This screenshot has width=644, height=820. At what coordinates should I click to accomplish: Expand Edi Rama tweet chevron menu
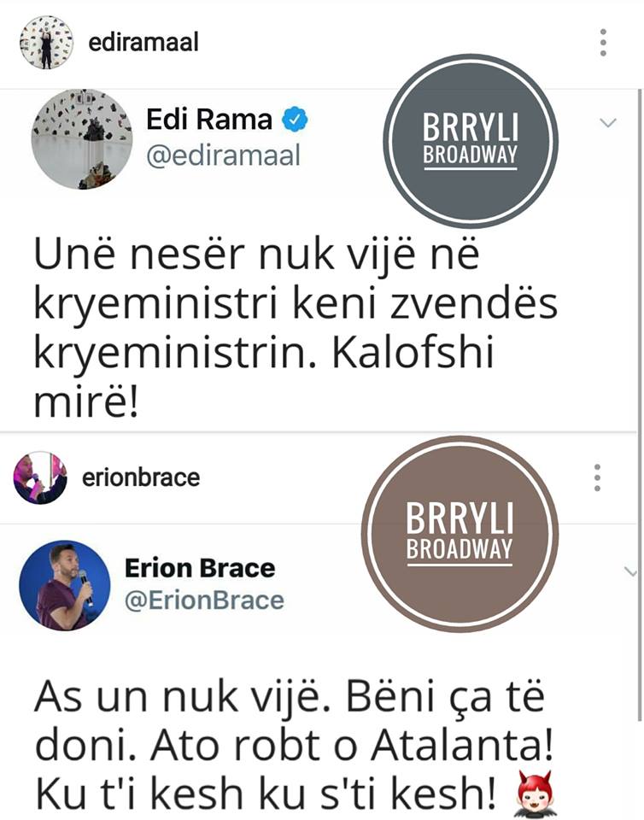pyautogui.click(x=608, y=123)
